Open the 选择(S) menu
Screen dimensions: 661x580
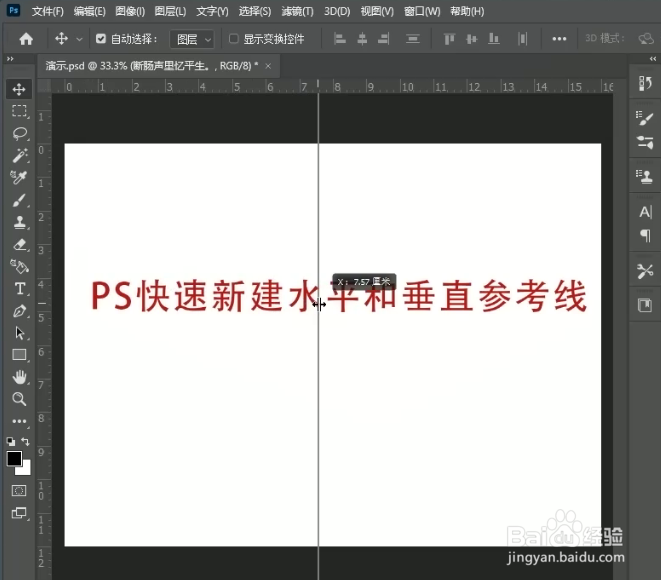pyautogui.click(x=255, y=11)
